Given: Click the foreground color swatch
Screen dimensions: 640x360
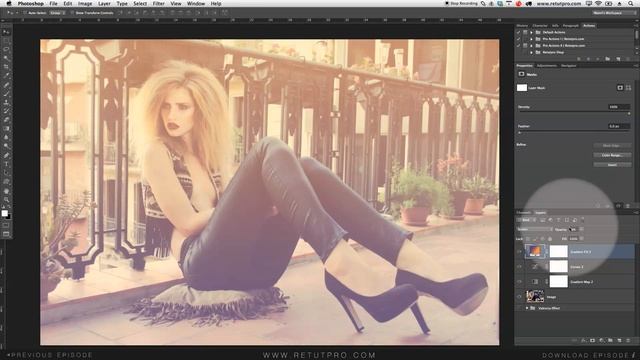Looking at the screenshot, I should [4, 213].
